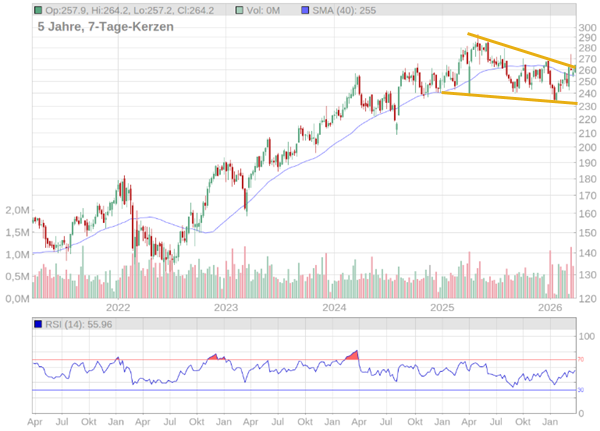This screenshot has height=431, width=600.
Task: Select the 2024 year label on time axis
Action: coord(334,308)
